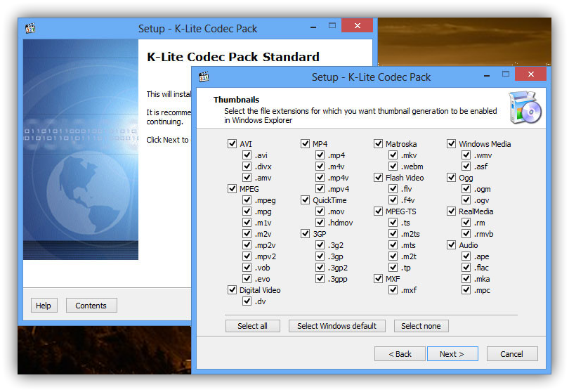
Task: Toggle the .f4v checkbox
Action: 393,200
